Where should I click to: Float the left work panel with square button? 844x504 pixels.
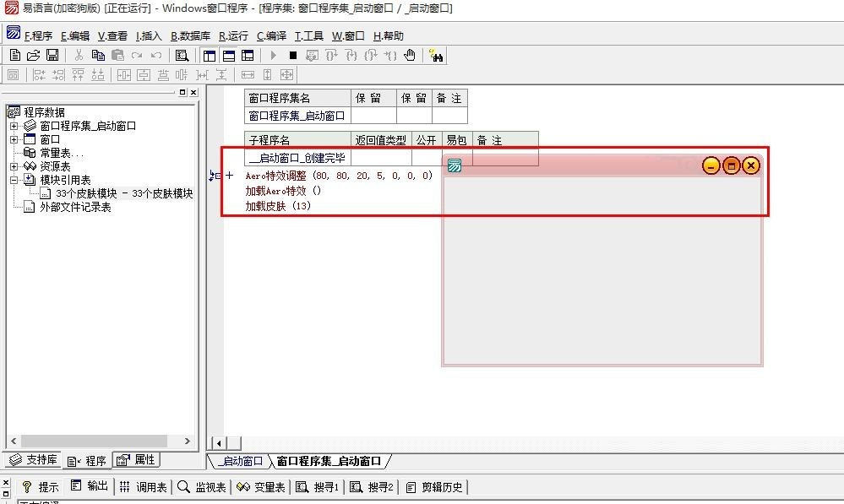click(x=182, y=92)
